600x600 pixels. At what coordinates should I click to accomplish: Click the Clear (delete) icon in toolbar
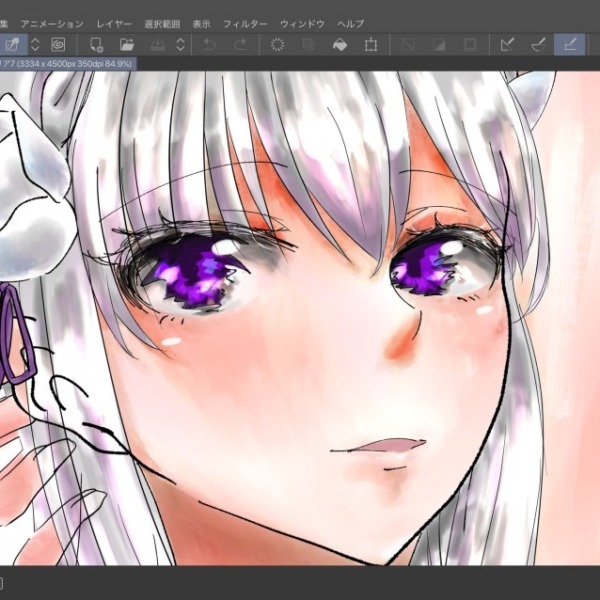278,45
